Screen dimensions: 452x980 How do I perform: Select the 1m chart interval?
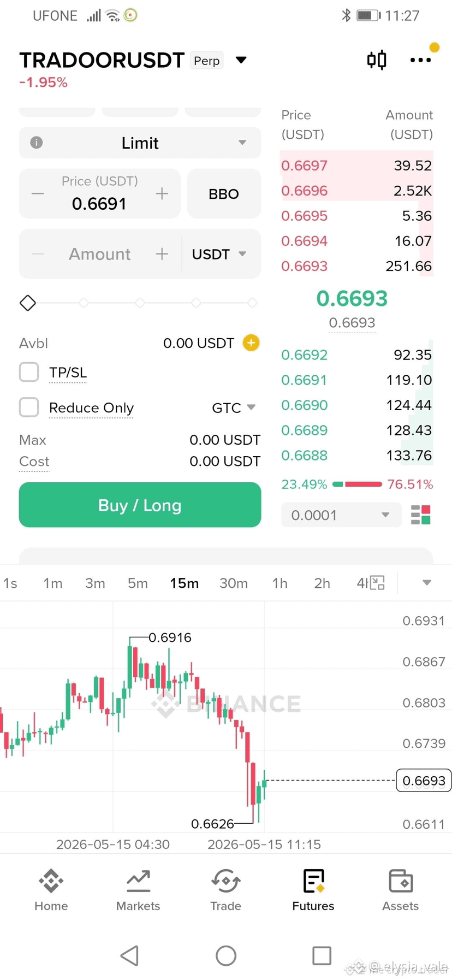coord(53,583)
